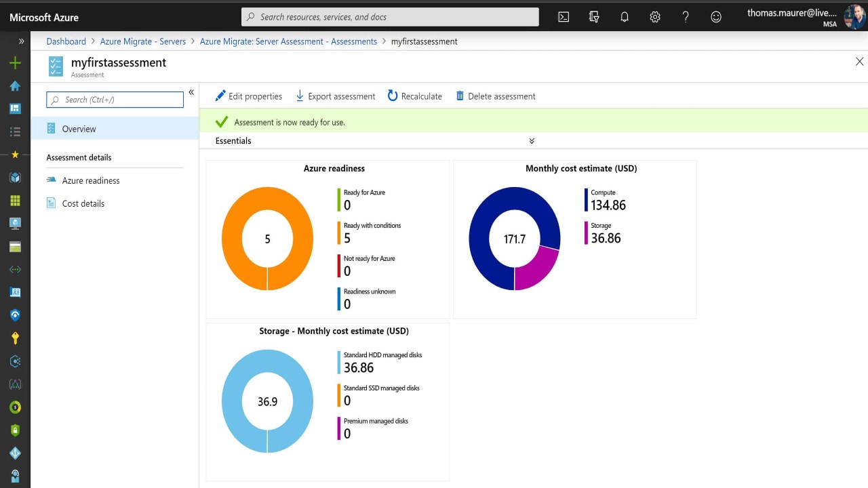Expand the Azure left navigation menu

point(21,41)
